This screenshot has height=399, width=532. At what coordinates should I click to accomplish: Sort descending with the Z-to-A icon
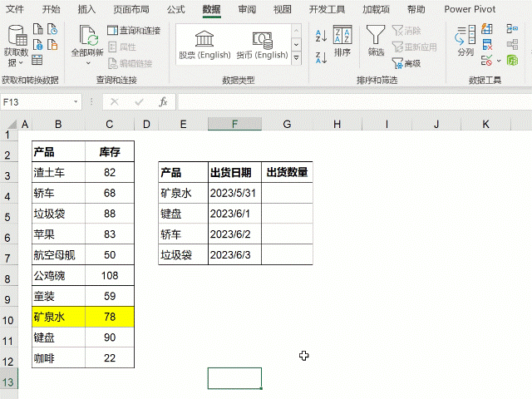point(321,57)
